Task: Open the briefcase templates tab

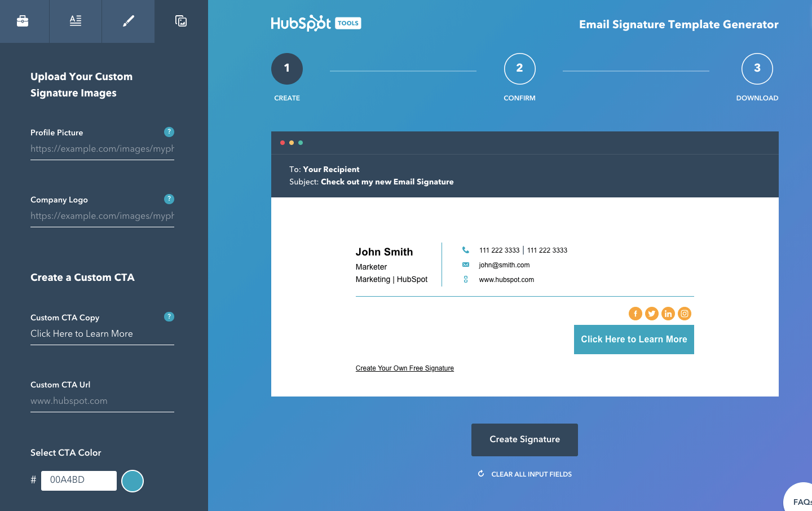Action: pos(23,21)
